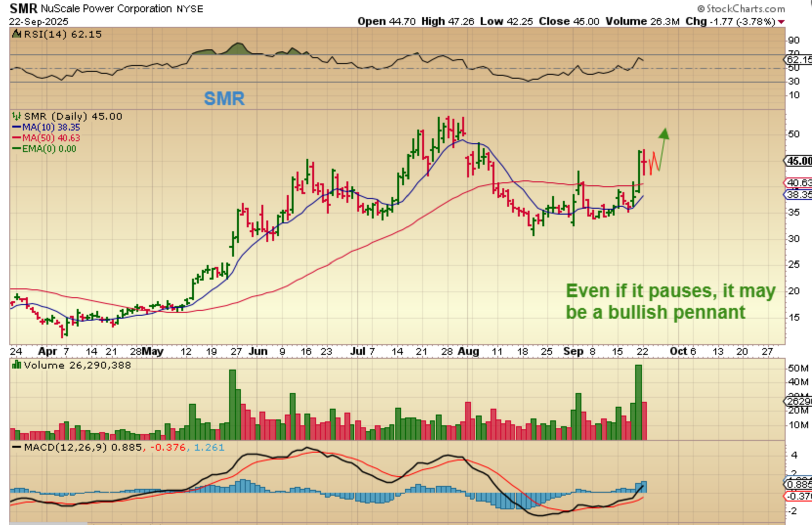Click the red MA(50) legend line marker
Viewport: 812px width, 525px height.
[x=17, y=138]
